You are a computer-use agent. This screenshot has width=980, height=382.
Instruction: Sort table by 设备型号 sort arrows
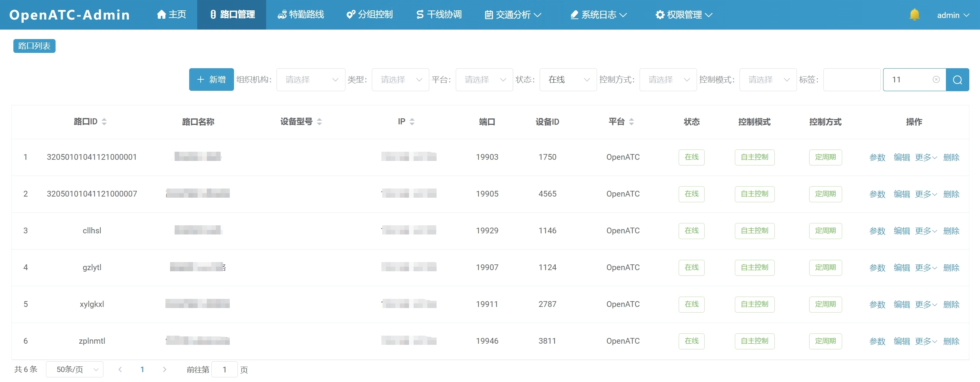(319, 122)
